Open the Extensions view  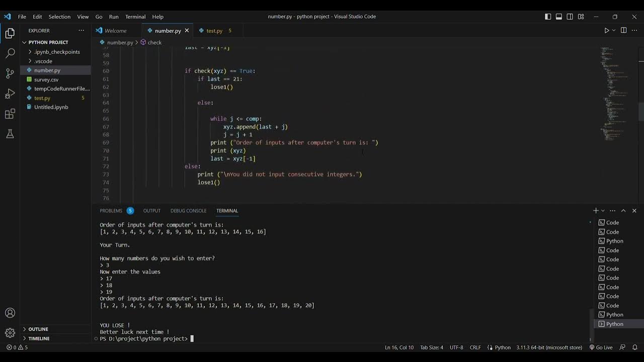tap(10, 114)
